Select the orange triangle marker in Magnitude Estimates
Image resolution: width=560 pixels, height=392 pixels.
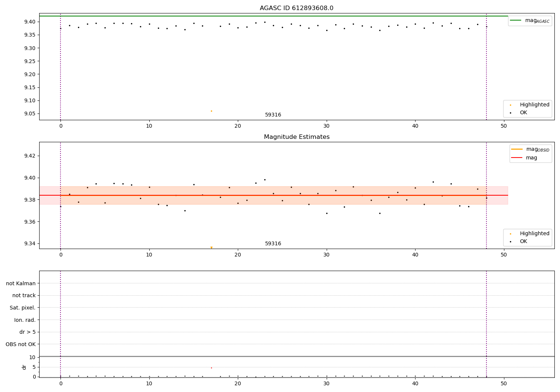pos(211,248)
